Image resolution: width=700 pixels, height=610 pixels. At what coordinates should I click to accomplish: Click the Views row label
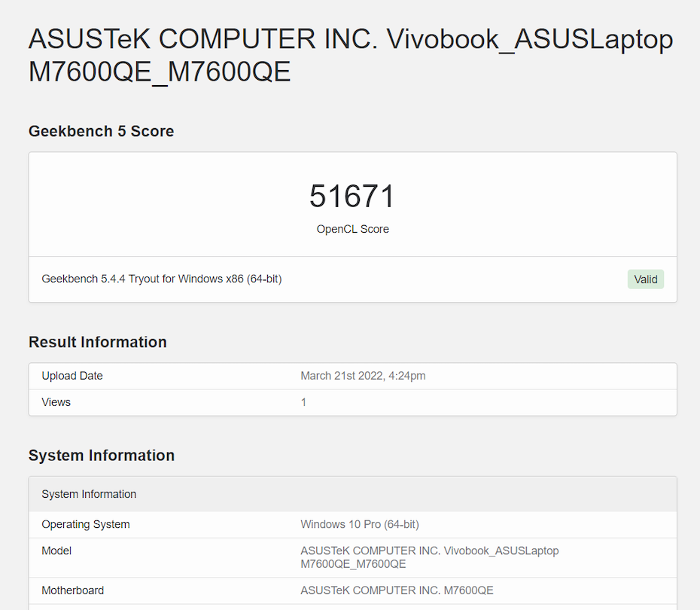[56, 402]
